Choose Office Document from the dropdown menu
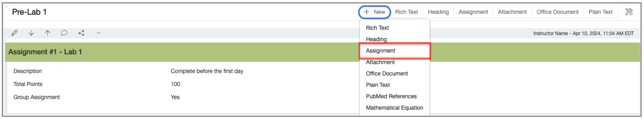The image size is (644, 119). (x=387, y=74)
